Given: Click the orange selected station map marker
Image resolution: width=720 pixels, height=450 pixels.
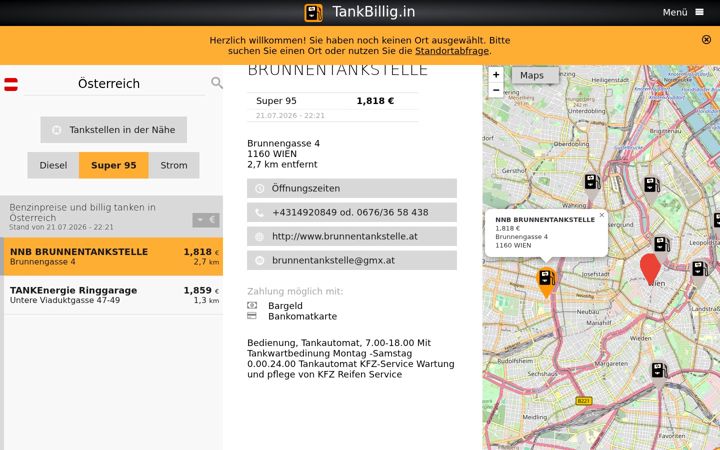Looking at the screenshot, I should coord(546,282).
